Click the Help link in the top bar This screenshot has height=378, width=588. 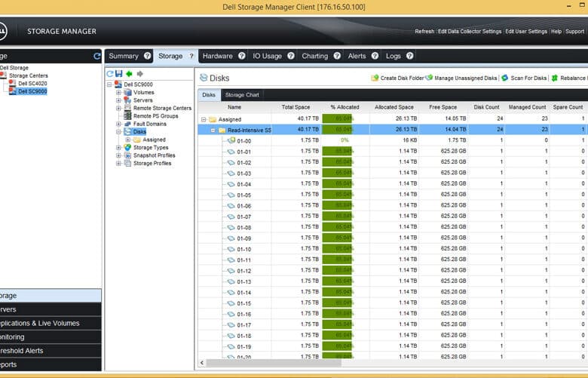click(x=556, y=32)
